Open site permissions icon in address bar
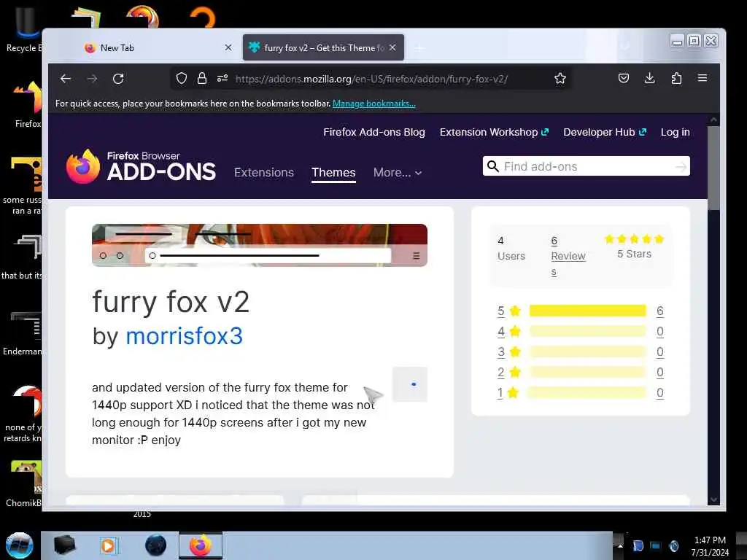The width and height of the screenshot is (747, 560). pos(222,78)
